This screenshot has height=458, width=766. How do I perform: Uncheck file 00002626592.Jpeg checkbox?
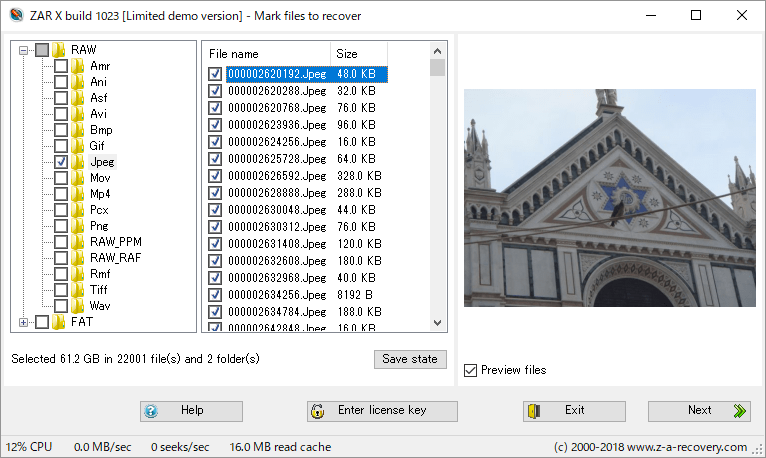click(x=215, y=176)
